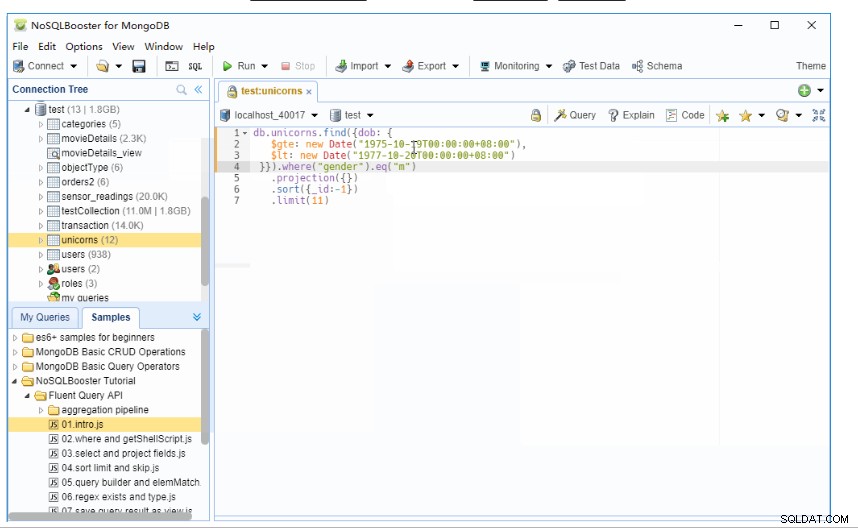Click the Monitoring toolbar button
This screenshot has width=858, height=529.
[509, 66]
